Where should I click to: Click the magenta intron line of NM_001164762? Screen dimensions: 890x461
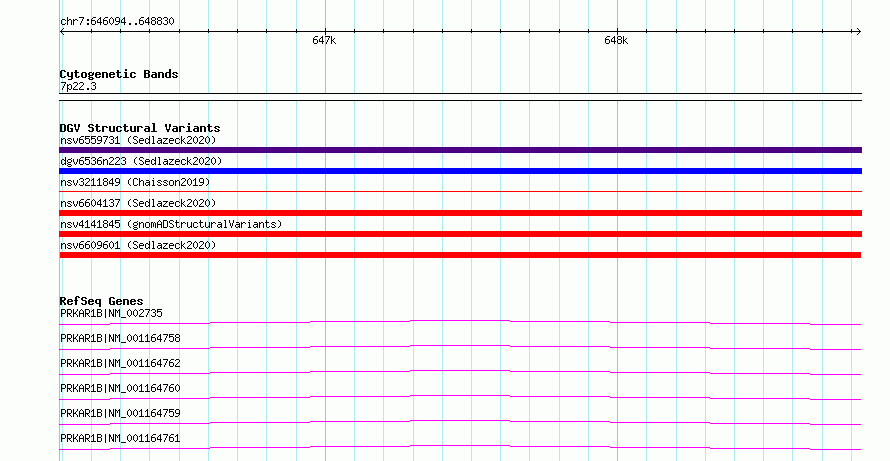click(460, 372)
